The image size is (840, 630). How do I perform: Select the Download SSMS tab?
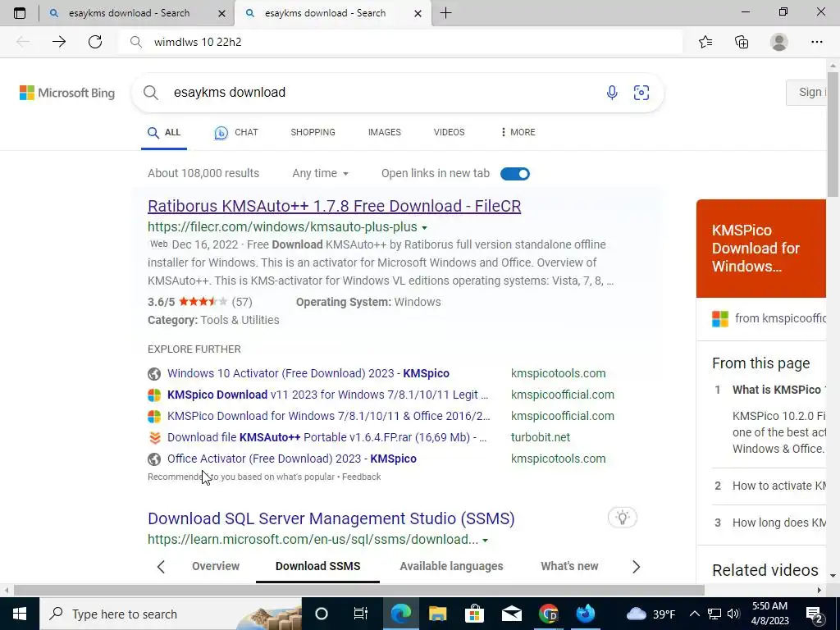pos(317,566)
